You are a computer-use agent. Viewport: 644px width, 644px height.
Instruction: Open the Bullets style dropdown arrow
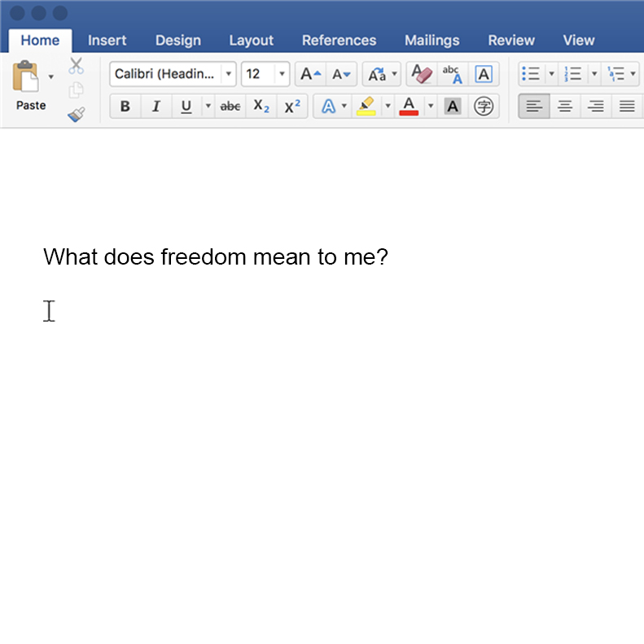[551, 74]
